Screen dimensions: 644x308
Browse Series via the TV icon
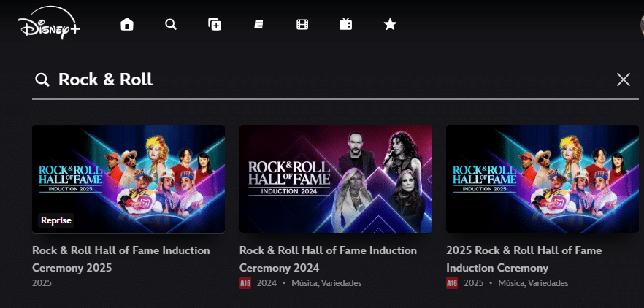point(346,25)
